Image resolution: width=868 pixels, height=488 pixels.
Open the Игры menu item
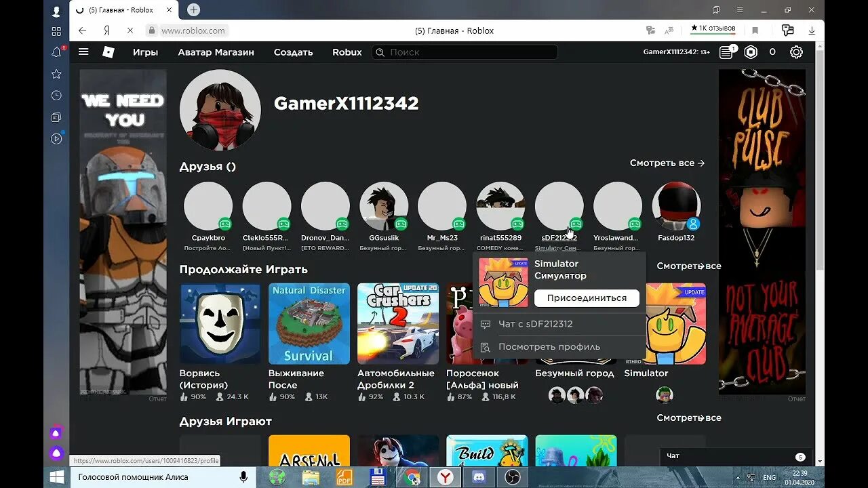tap(145, 52)
